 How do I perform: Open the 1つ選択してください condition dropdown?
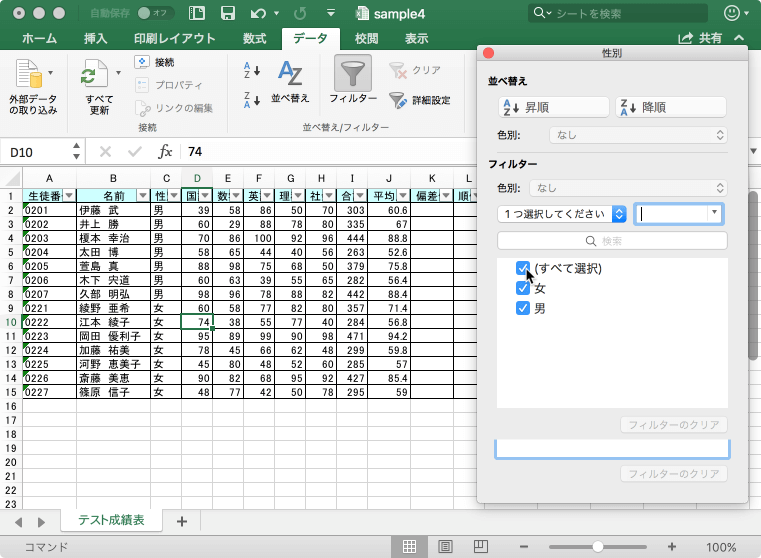pos(562,214)
